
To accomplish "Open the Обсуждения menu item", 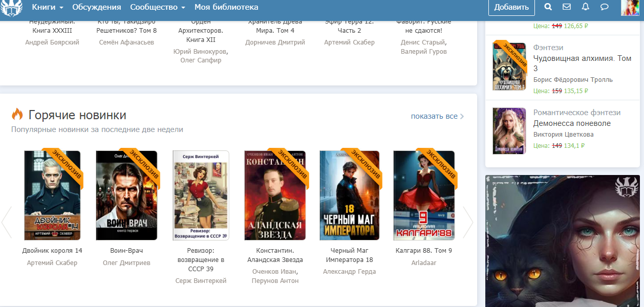I will [x=97, y=7].
